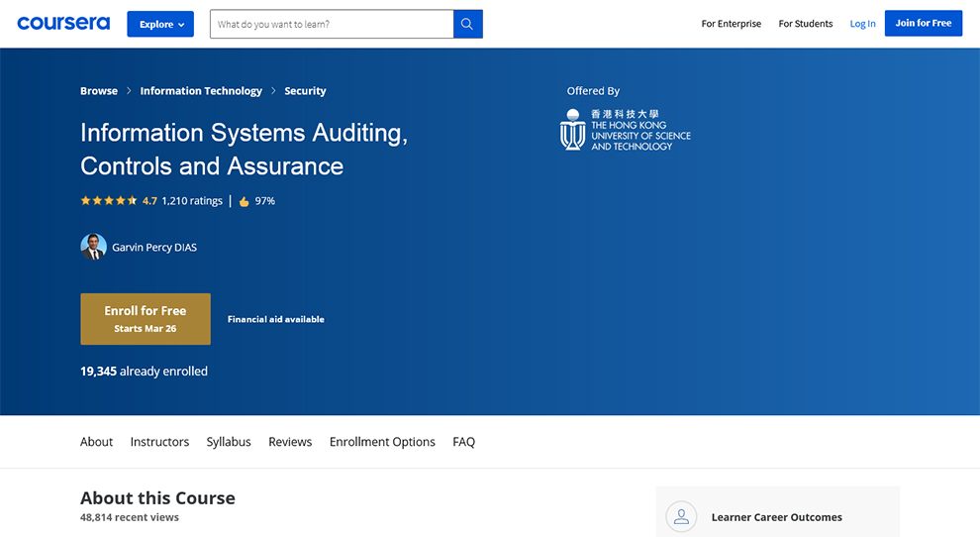Click Financial aid available link
This screenshot has height=537, width=980.
point(275,319)
